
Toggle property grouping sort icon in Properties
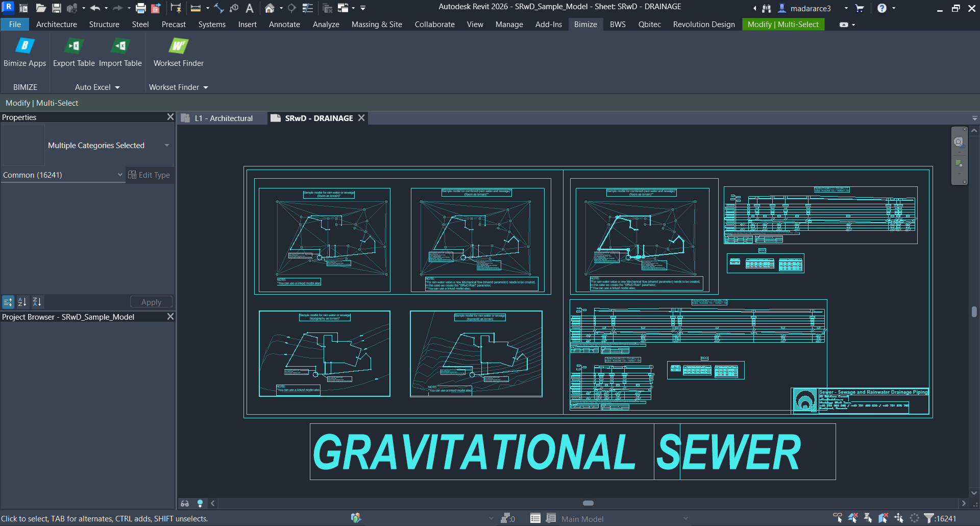(x=8, y=302)
